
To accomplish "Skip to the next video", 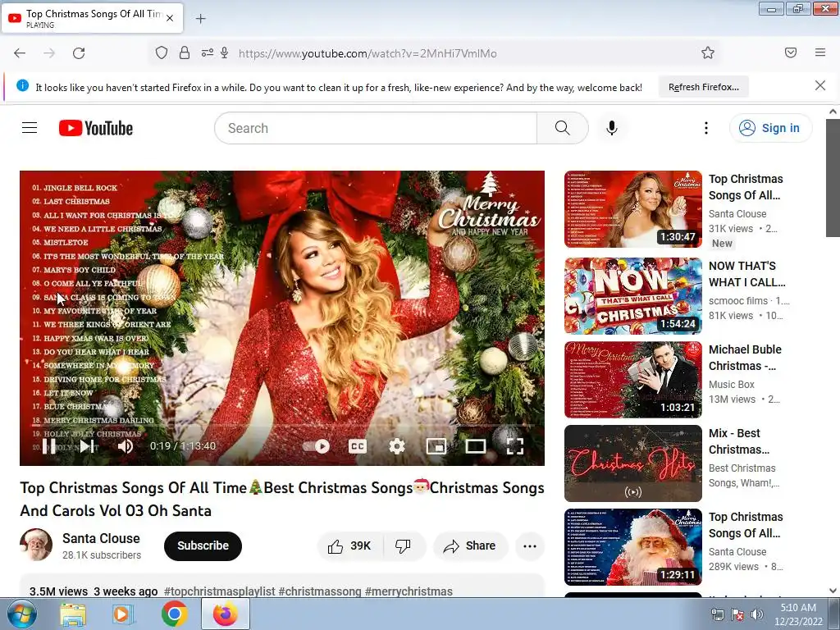I will 87,445.
